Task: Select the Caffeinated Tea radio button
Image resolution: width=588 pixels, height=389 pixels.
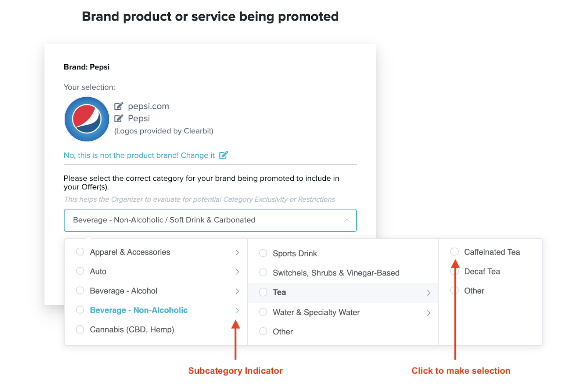Action: click(x=455, y=252)
